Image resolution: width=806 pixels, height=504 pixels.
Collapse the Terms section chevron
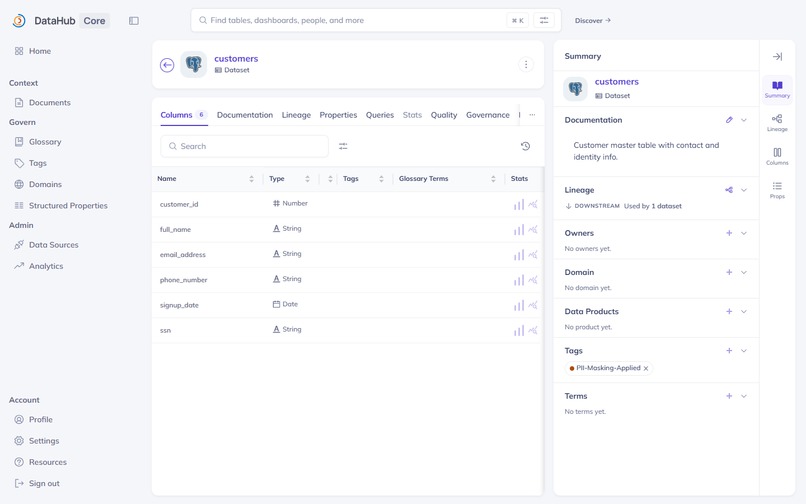[744, 396]
